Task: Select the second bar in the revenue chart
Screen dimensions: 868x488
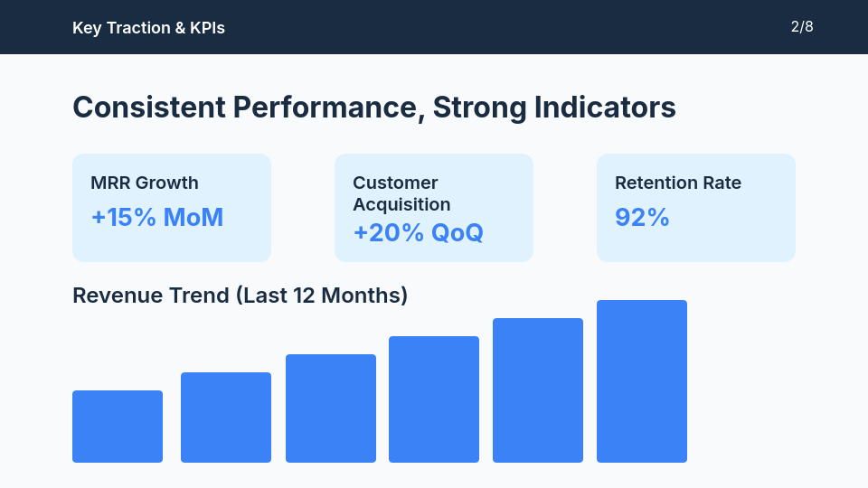Action: 226,418
